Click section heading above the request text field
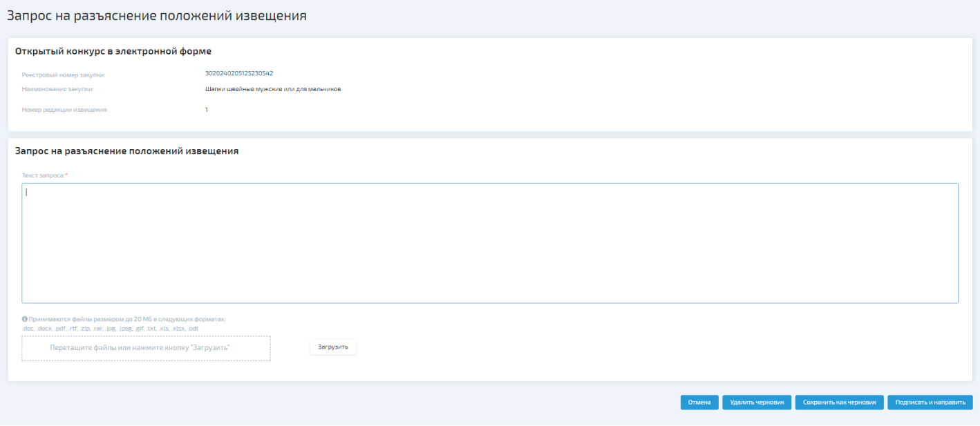980x426 pixels. coord(126,151)
